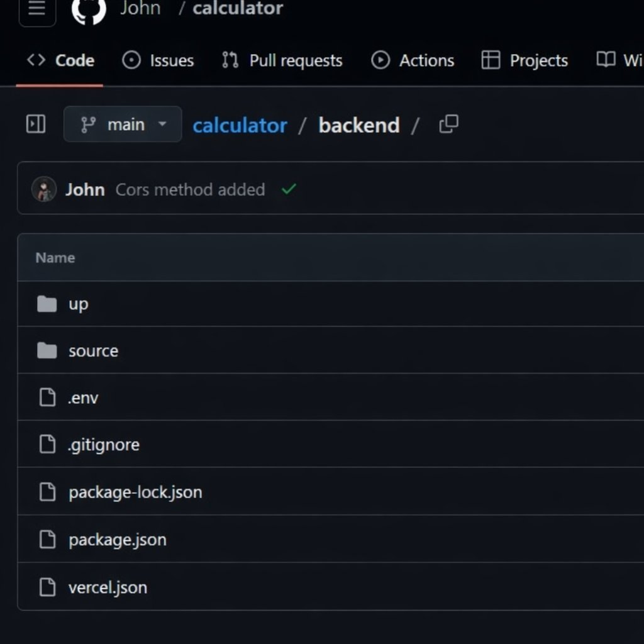Go to calculator root in breadcrumb

pos(240,125)
